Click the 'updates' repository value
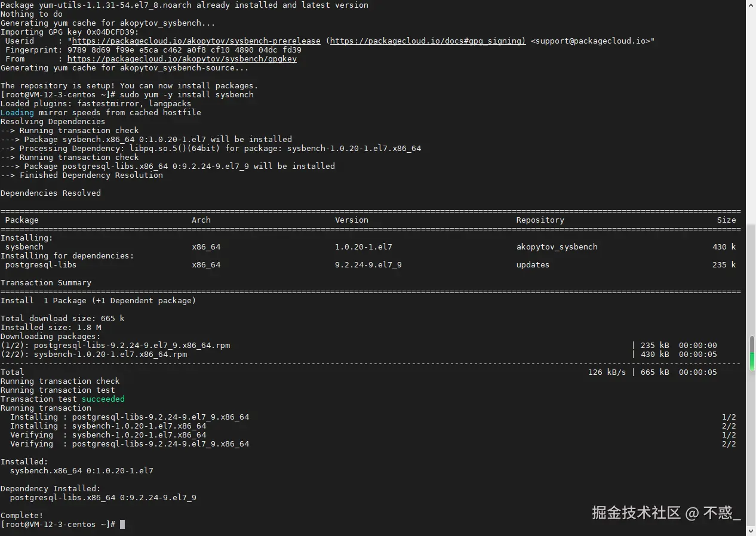Image resolution: width=756 pixels, height=536 pixels. pos(533,265)
